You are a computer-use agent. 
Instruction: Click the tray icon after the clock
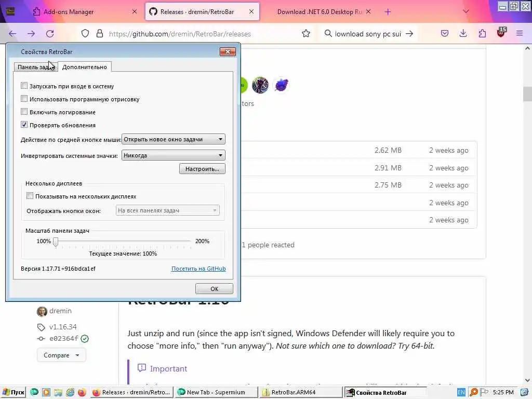[525, 393]
